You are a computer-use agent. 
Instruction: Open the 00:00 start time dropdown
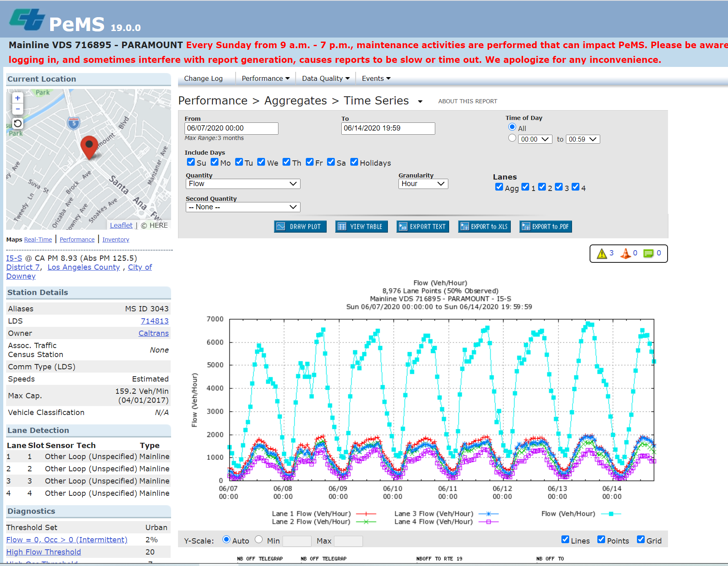pos(535,139)
